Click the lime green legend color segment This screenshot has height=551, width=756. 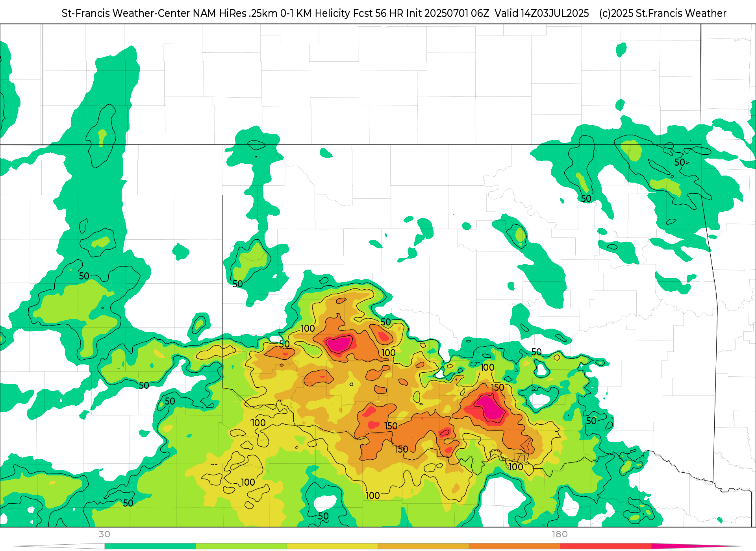241,546
